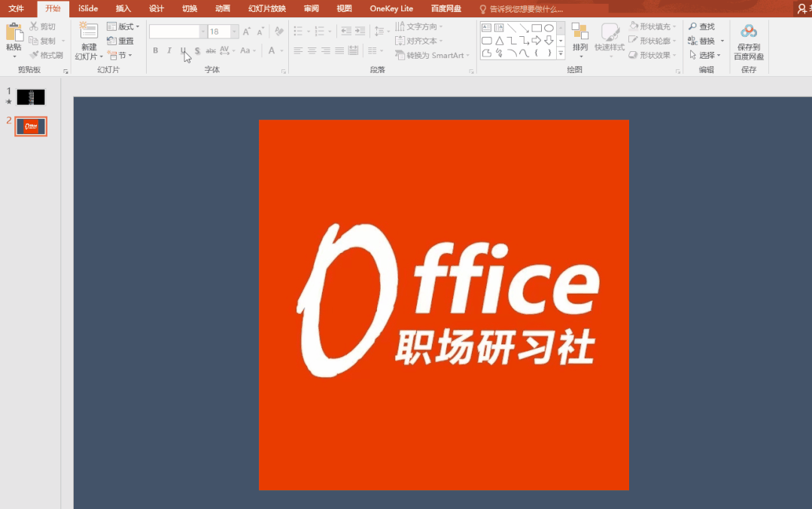Click the Decrease Font Size icon
Screen dimensions: 812x509
click(x=260, y=32)
